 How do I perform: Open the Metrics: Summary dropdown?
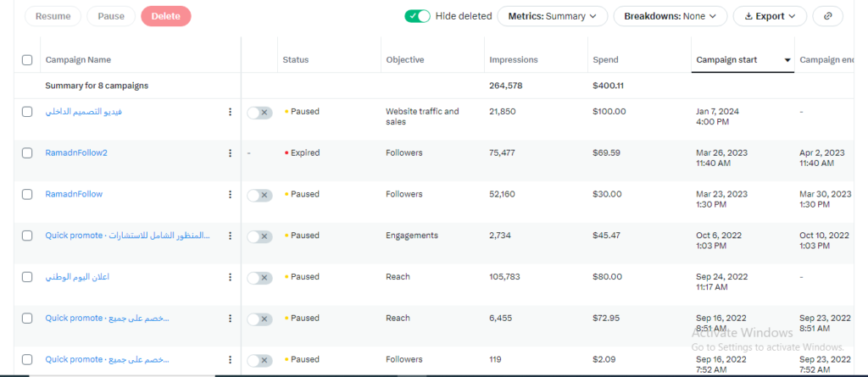tap(552, 16)
